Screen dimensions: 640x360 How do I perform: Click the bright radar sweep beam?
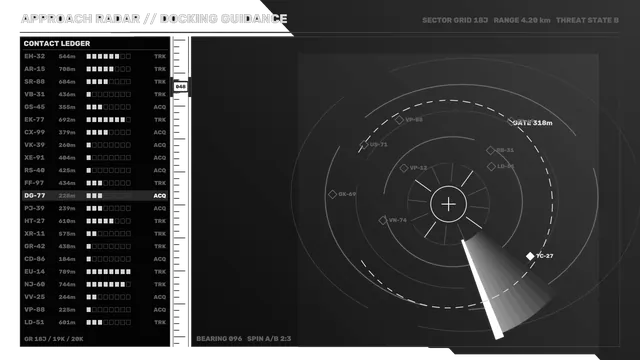coord(481,289)
